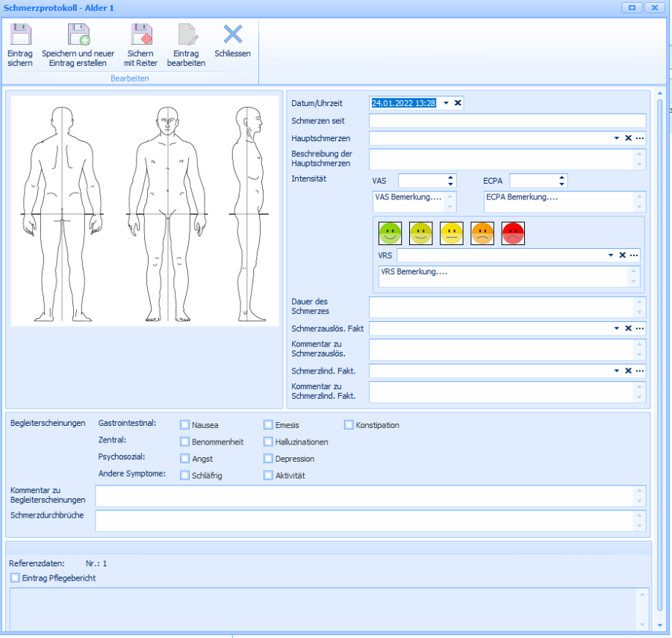The image size is (672, 638).
Task: Toggle the Konstipation checkbox
Action: click(349, 425)
